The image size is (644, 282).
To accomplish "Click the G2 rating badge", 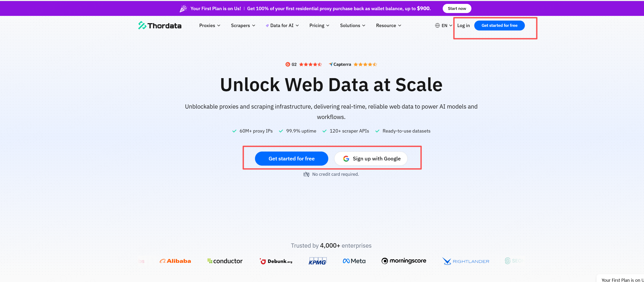I will click(303, 64).
